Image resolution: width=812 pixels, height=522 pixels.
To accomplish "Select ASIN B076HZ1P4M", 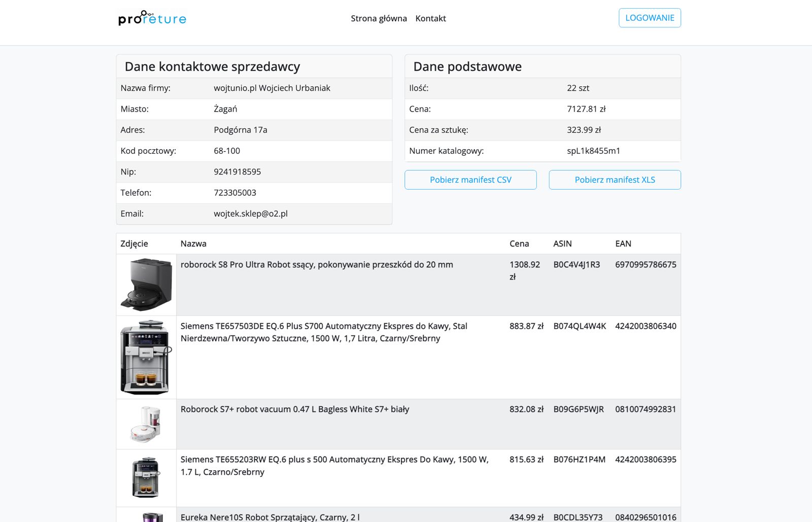I will click(x=579, y=459).
